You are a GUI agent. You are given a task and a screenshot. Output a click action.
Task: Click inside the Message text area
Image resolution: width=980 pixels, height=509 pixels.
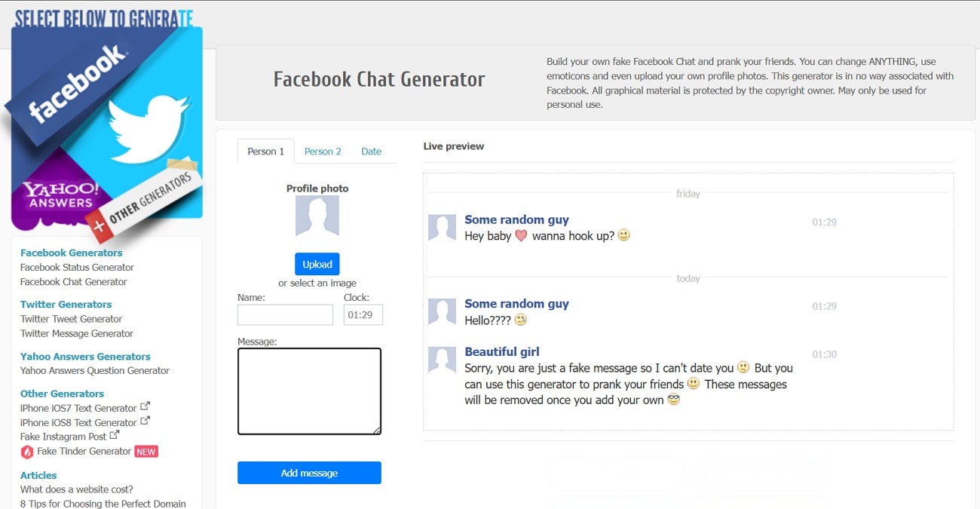click(309, 391)
